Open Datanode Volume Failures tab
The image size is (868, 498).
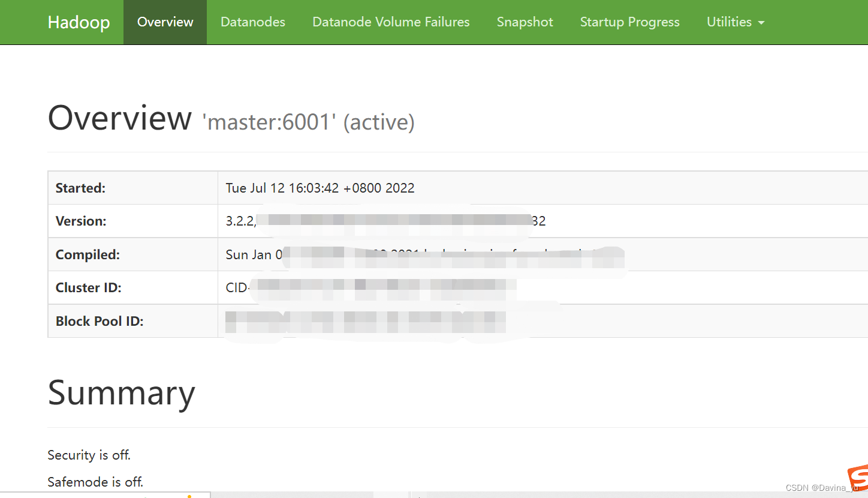[391, 22]
